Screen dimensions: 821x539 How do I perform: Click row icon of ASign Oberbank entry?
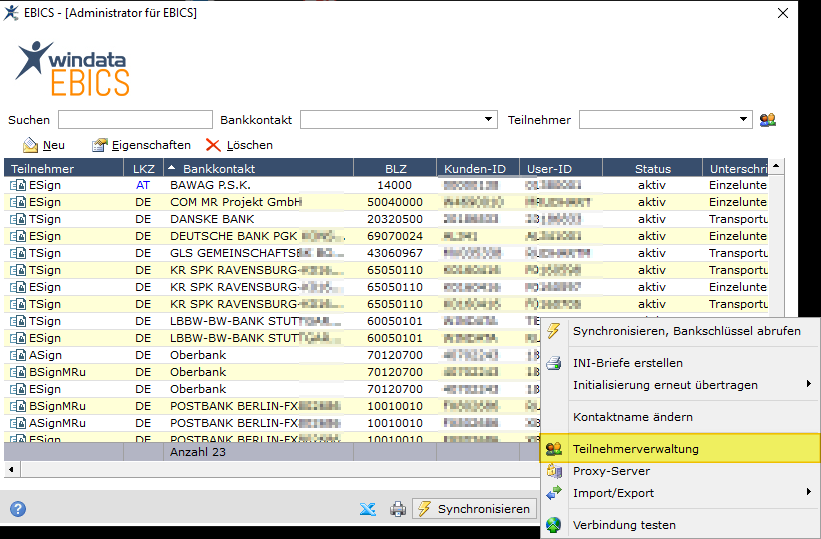(18, 355)
